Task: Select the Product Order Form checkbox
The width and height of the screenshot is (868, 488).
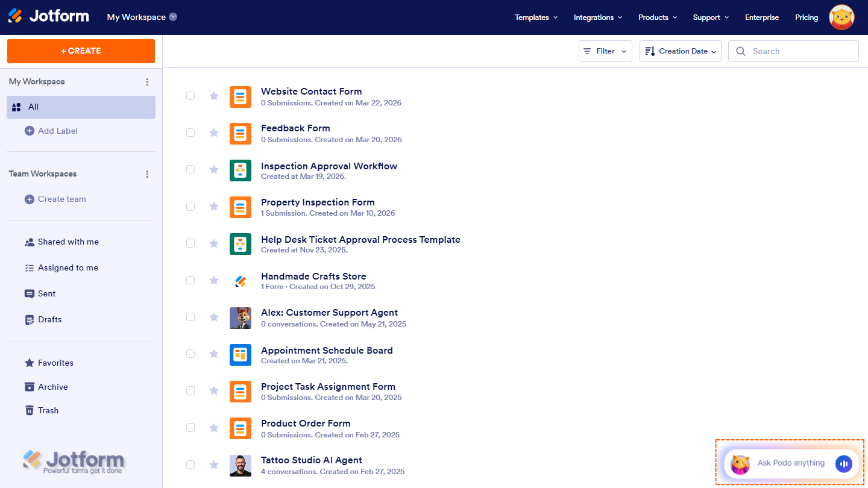Action: point(190,427)
